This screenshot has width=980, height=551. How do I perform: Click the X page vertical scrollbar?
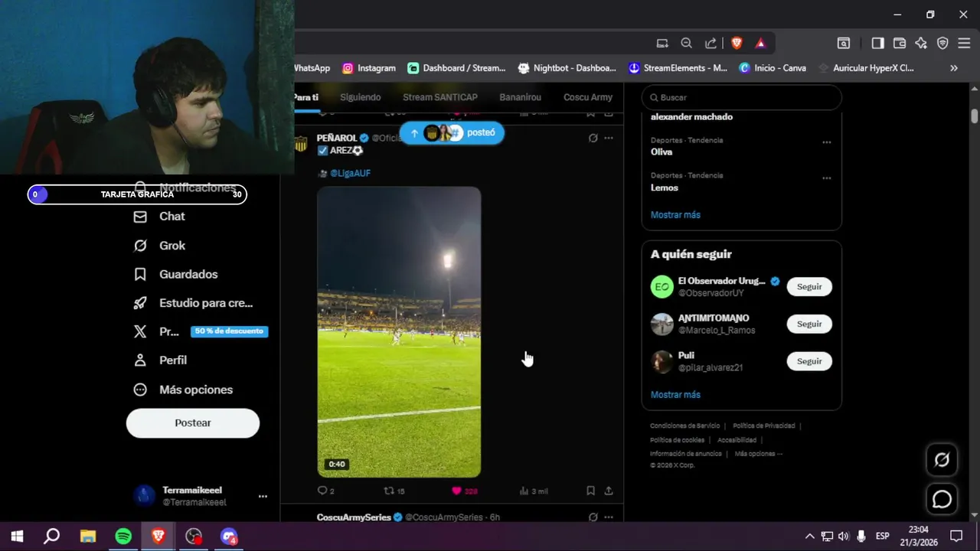point(975,116)
